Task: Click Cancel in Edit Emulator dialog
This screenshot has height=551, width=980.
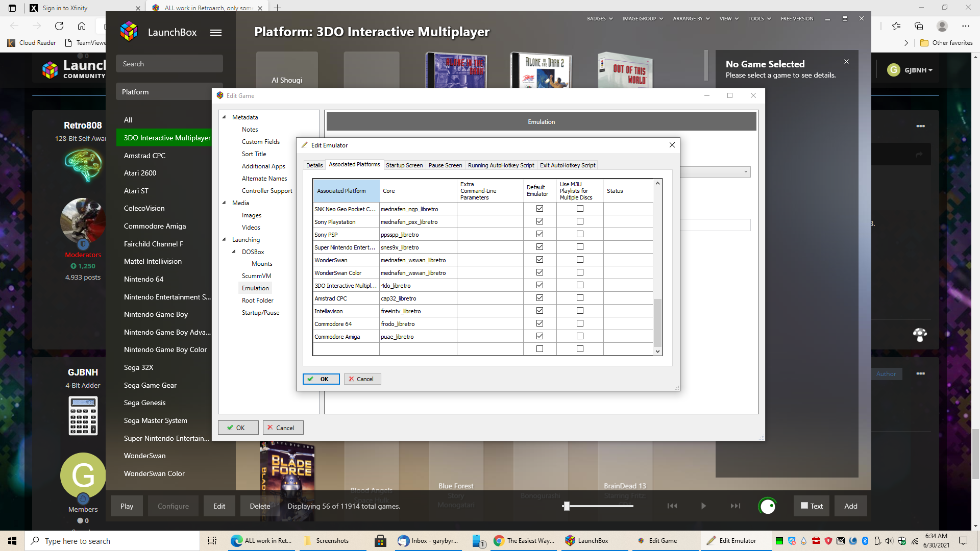Action: click(362, 379)
